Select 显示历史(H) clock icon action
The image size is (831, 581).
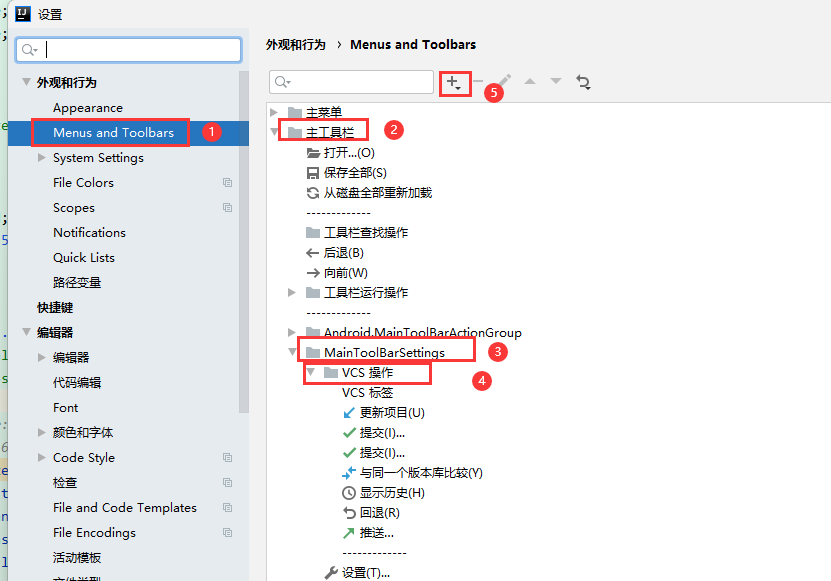coord(391,492)
